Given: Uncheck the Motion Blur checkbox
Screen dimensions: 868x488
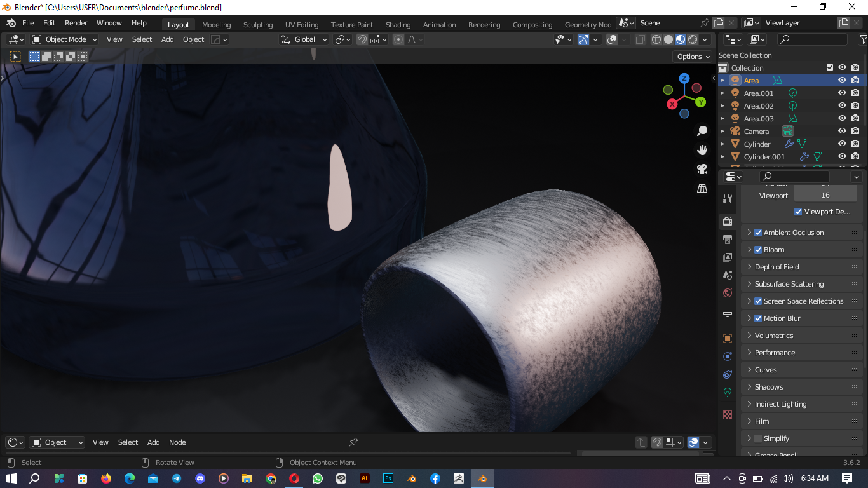Looking at the screenshot, I should (758, 318).
